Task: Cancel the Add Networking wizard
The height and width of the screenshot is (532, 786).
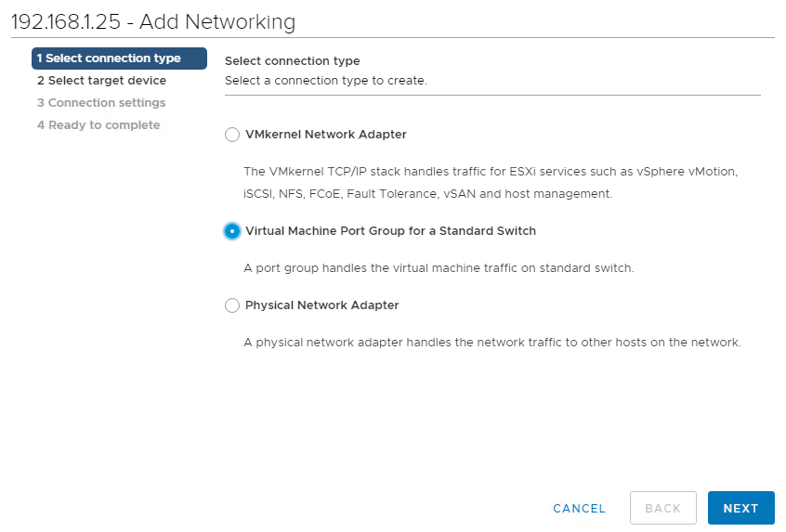Action: tap(579, 509)
